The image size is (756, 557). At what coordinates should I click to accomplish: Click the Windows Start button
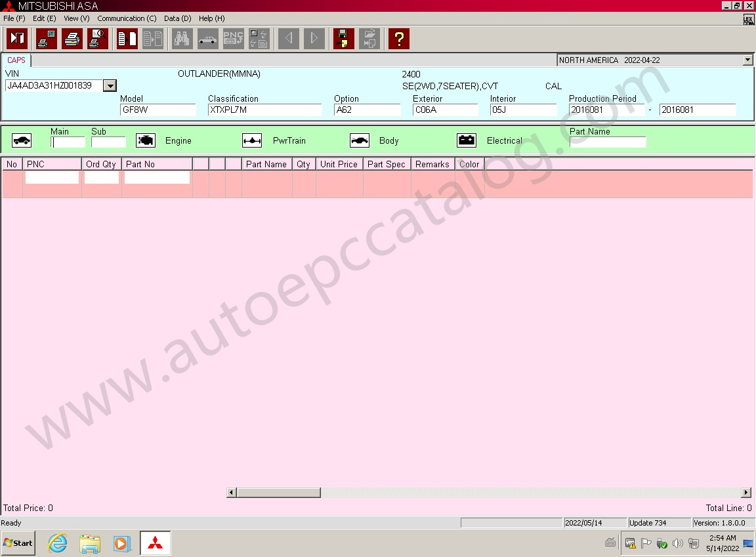[x=18, y=543]
